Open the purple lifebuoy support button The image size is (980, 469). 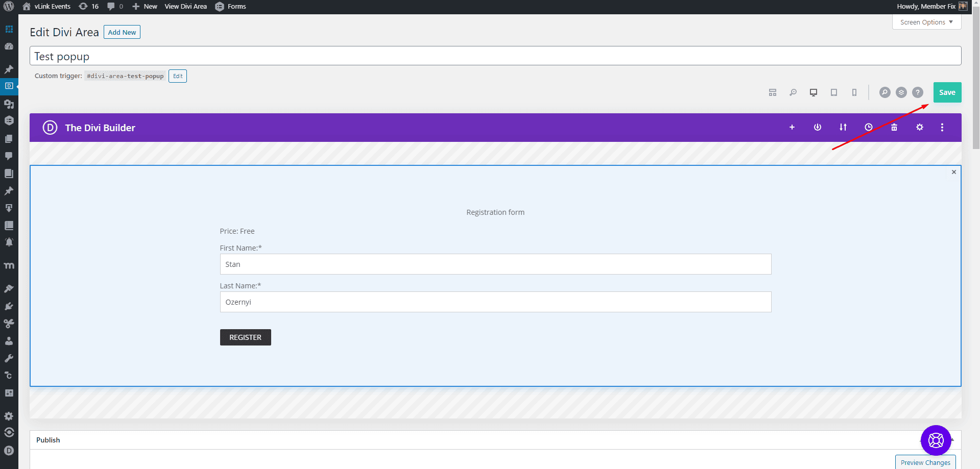936,440
